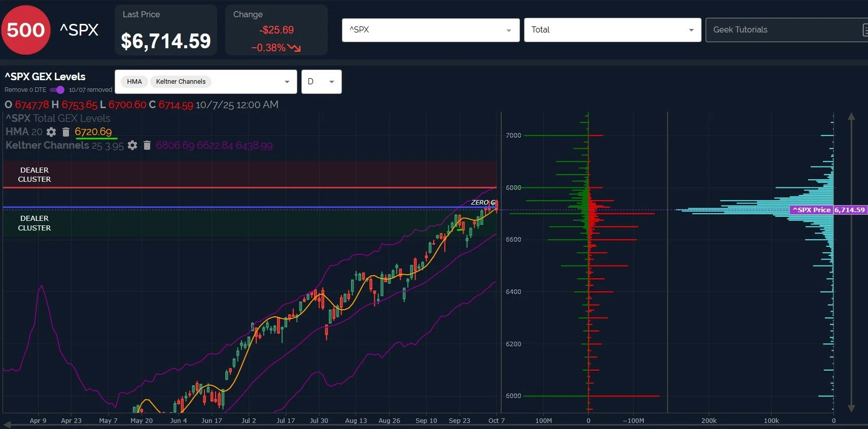Click the 100M label on GEX horizontal axis
The image size is (868, 429).
(x=543, y=421)
